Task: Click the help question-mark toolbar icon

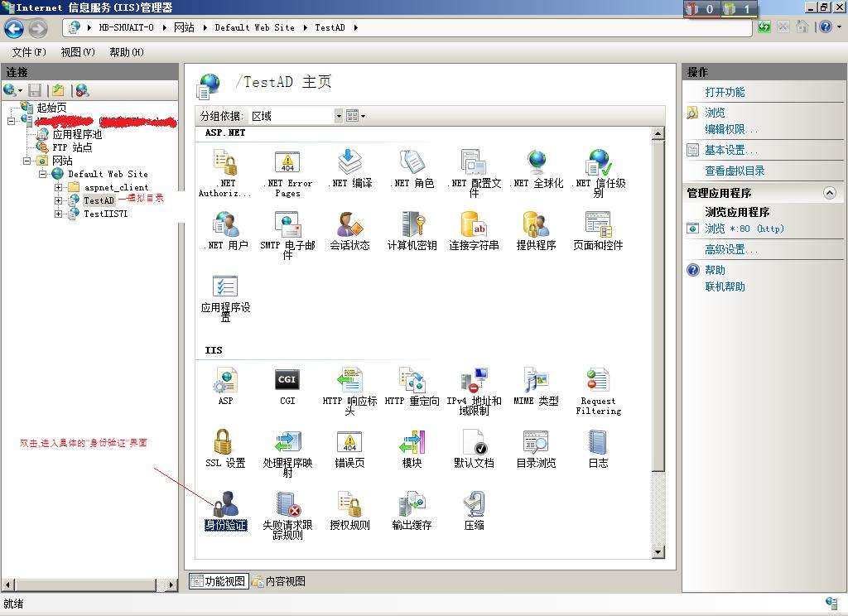Action: tap(826, 26)
